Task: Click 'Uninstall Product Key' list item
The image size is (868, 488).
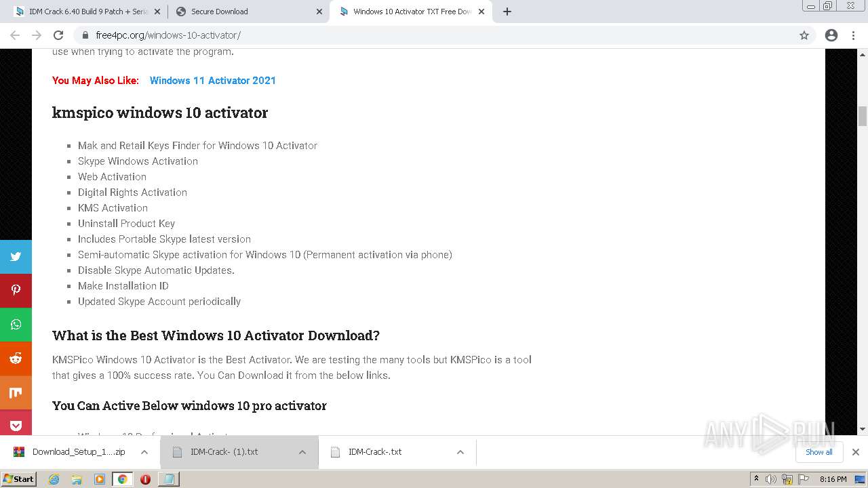Action: (x=126, y=224)
